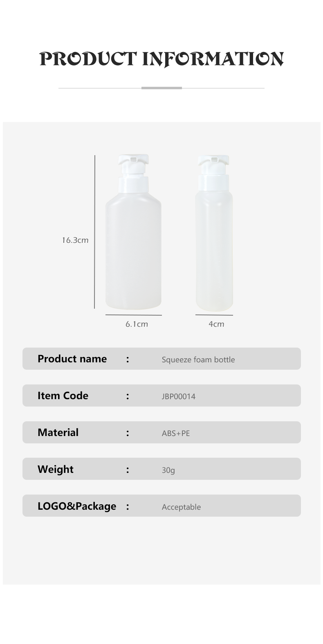Image resolution: width=323 pixels, height=644 pixels.
Task: Click the Item Code row label
Action: click(x=63, y=396)
